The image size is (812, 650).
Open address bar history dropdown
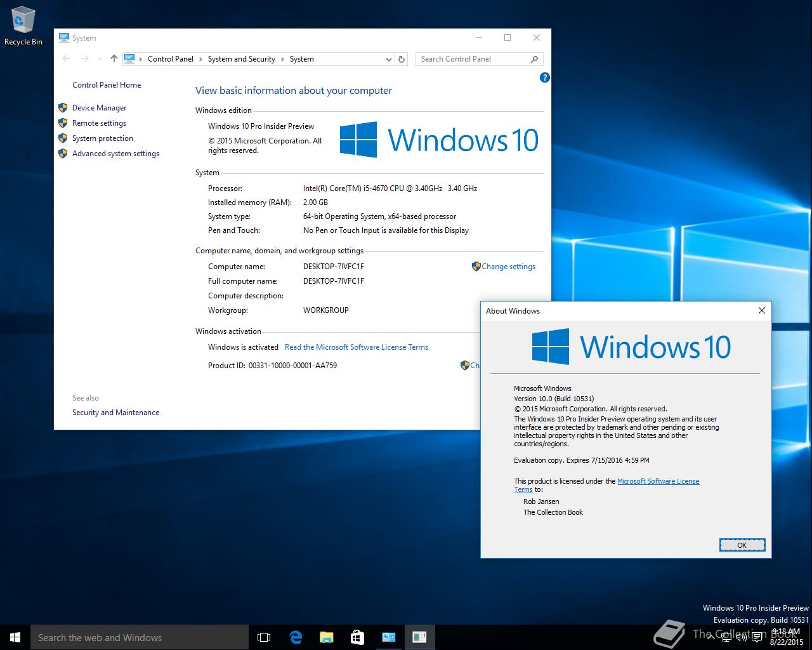tap(389, 59)
